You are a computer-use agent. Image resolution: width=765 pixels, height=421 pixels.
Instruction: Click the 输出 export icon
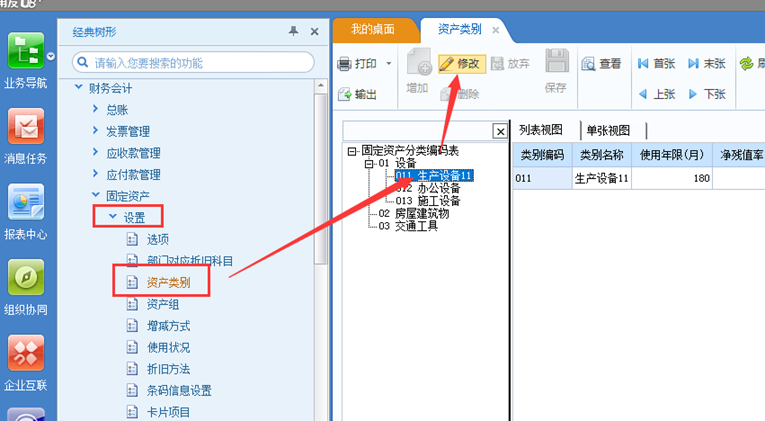tap(356, 95)
